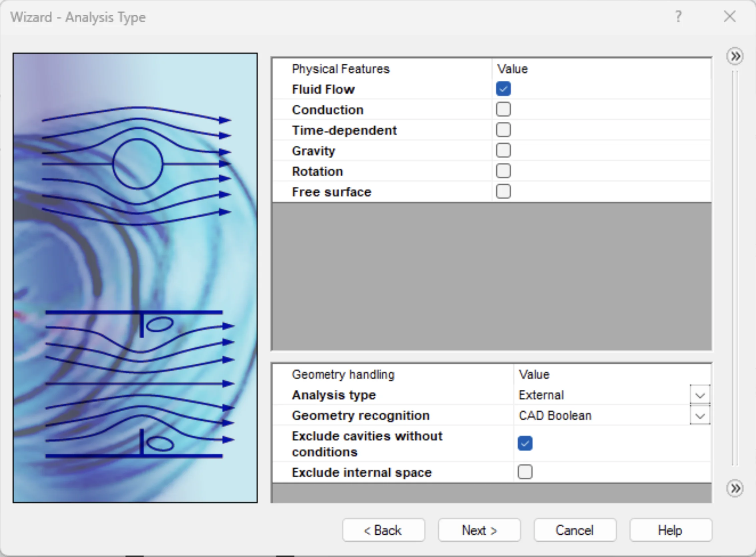The height and width of the screenshot is (557, 756).
Task: Click the top double-chevron navigation icon
Action: point(735,56)
